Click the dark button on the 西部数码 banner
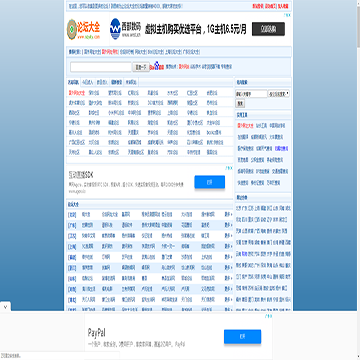The image size is (360, 360). pos(268,29)
